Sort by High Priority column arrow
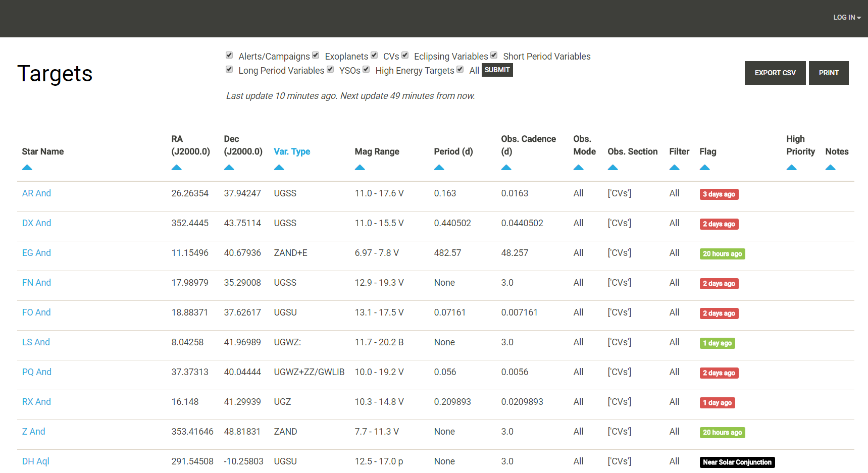Screen dimensions: 868x473 pyautogui.click(x=791, y=167)
